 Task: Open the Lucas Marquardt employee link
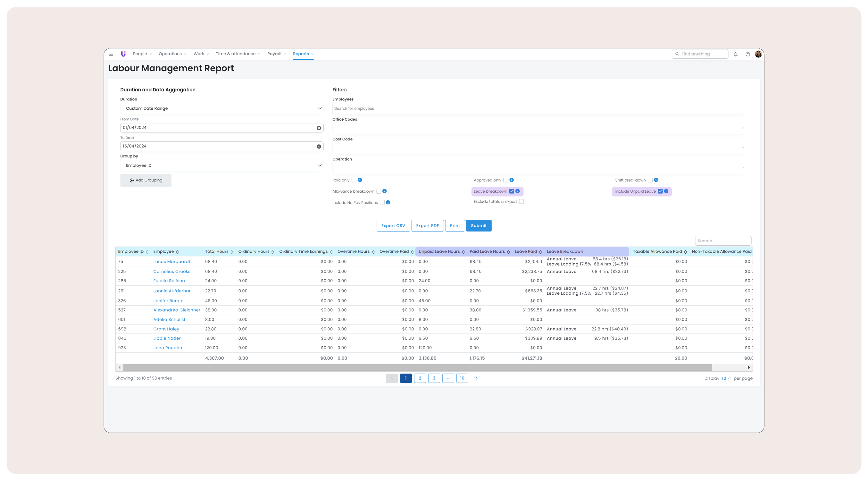click(171, 262)
